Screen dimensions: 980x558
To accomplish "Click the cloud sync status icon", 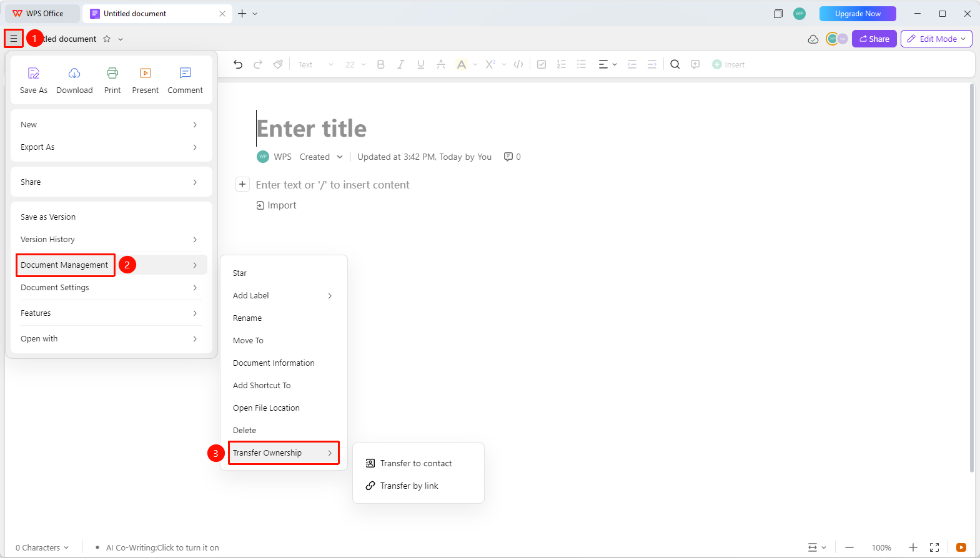I will point(813,39).
